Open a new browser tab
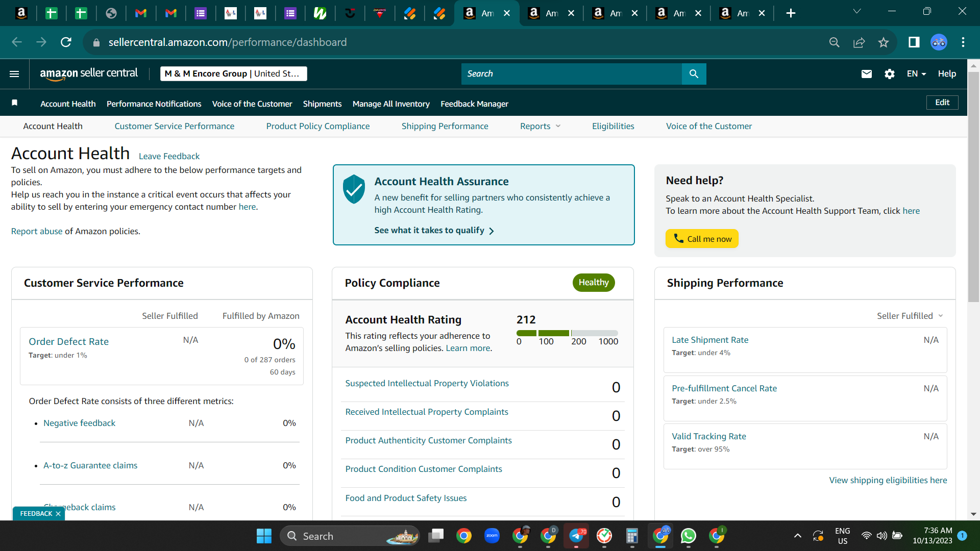The image size is (980, 551). (x=791, y=13)
